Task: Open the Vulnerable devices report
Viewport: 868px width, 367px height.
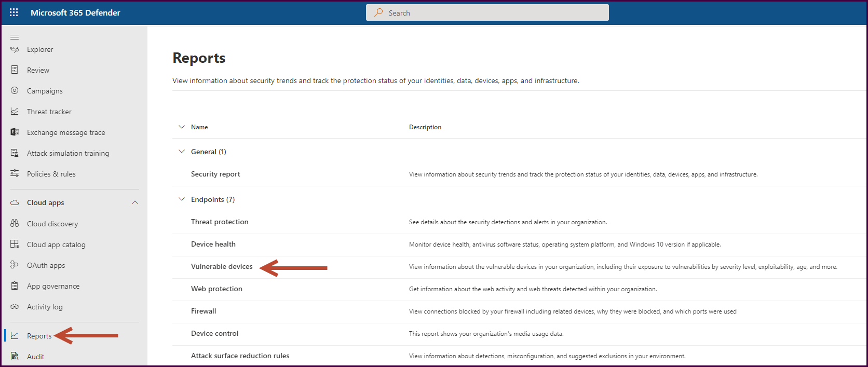Action: [x=222, y=266]
